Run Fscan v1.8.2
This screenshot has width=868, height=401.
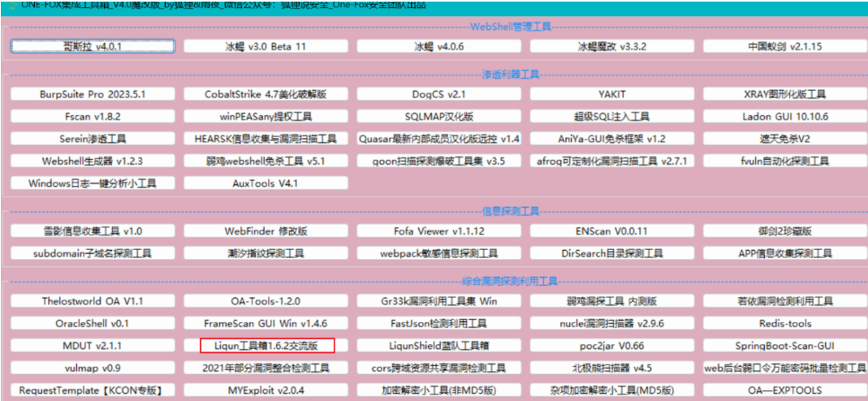click(93, 116)
